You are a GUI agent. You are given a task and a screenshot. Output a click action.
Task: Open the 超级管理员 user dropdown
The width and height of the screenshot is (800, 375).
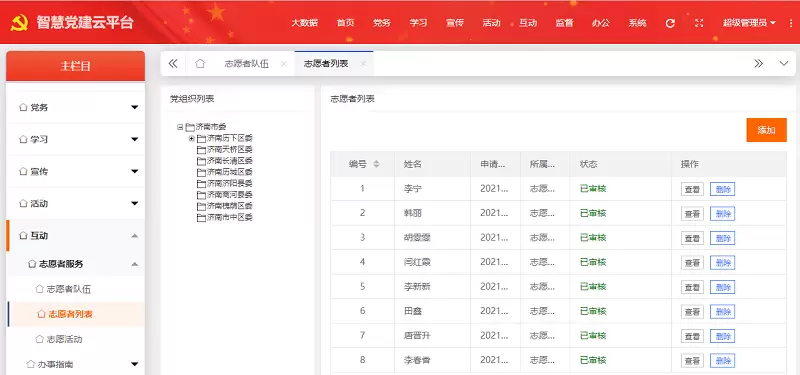pos(749,23)
